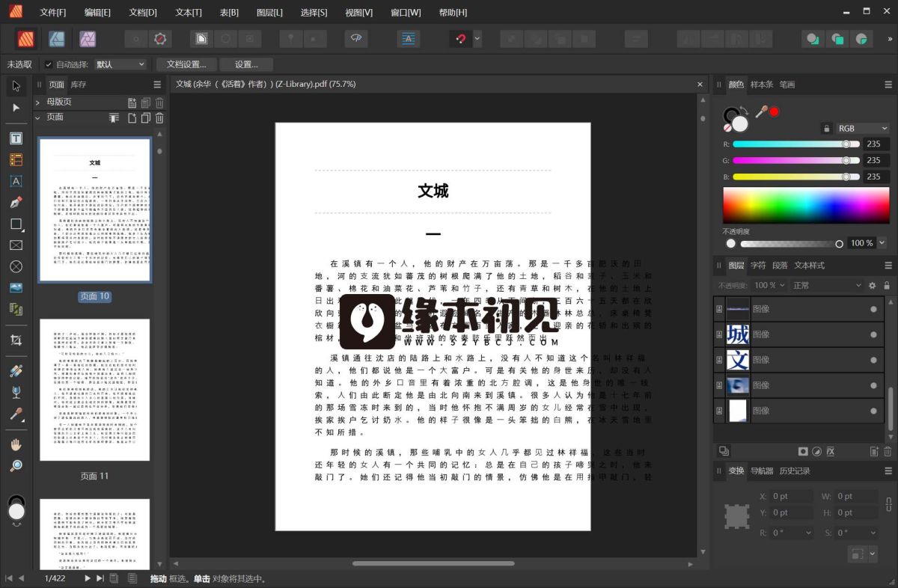Open the rotation R dropdown in Transform
The image size is (898, 588).
pyautogui.click(x=809, y=533)
